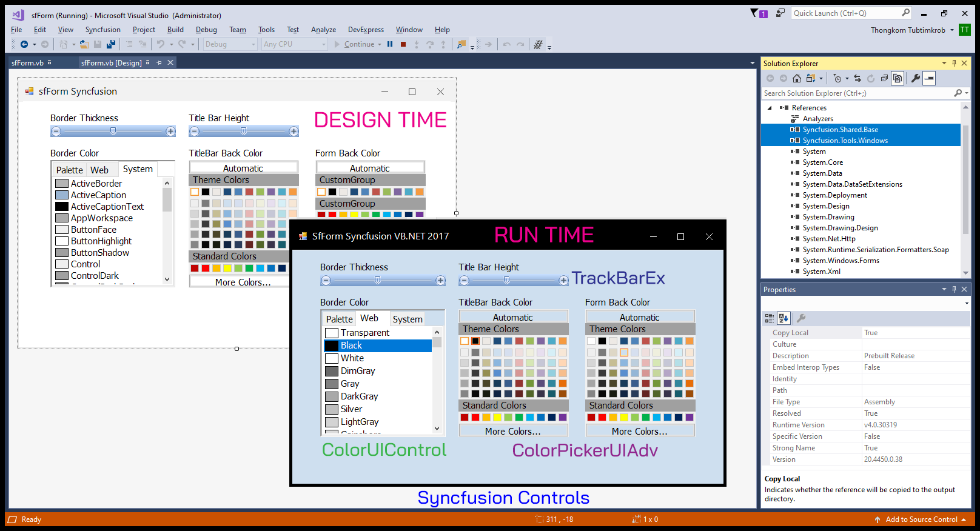Click the Step Over debug icon
This screenshot has width=980, height=531.
pos(430,44)
